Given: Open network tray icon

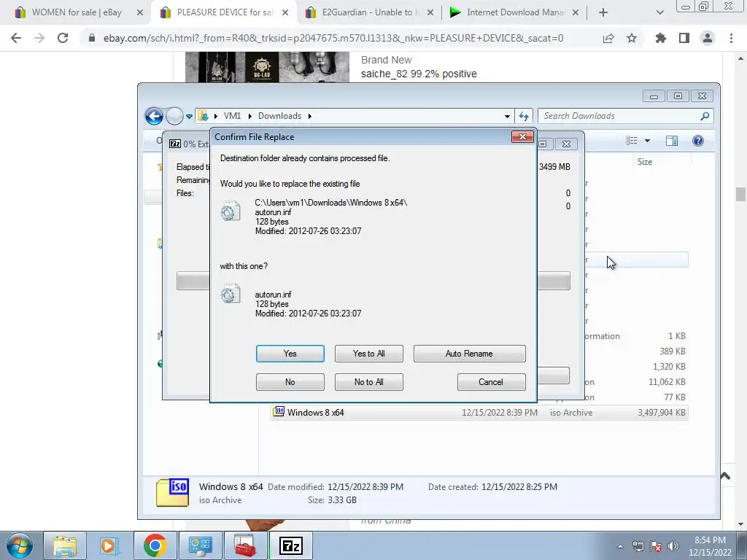Looking at the screenshot, I should pyautogui.click(x=638, y=546).
